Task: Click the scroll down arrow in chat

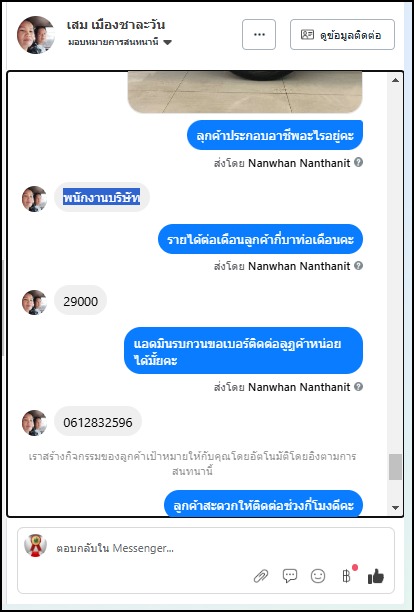Action: click(395, 507)
